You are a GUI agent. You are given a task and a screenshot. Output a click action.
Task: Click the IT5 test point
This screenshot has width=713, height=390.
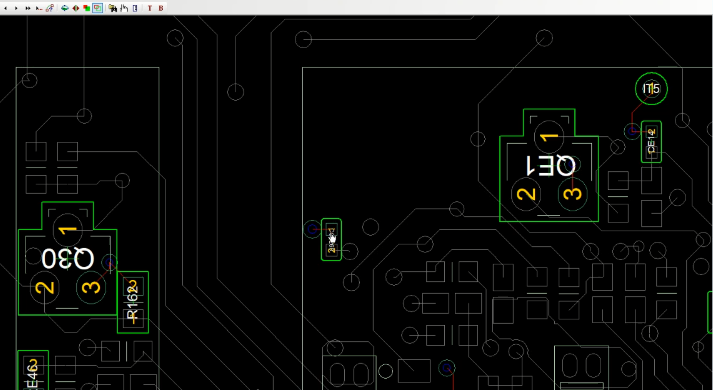(651, 89)
